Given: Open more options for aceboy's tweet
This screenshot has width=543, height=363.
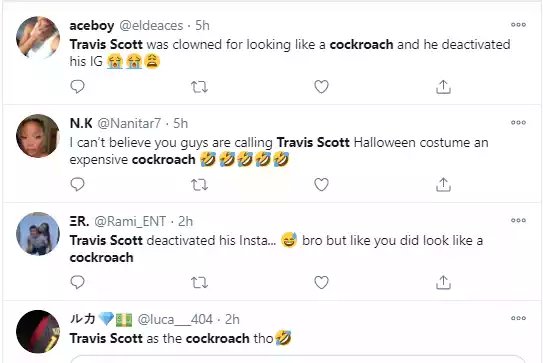Looking at the screenshot, I should point(518,25).
